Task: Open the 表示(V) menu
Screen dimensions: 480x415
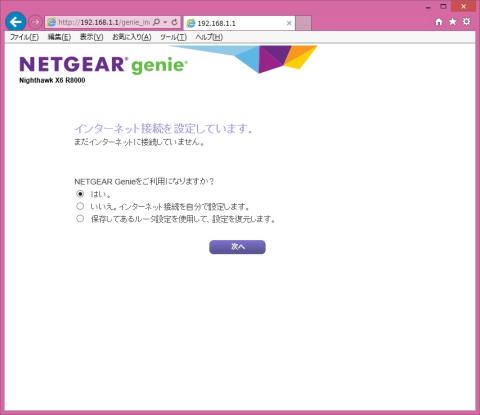Action: click(x=91, y=37)
